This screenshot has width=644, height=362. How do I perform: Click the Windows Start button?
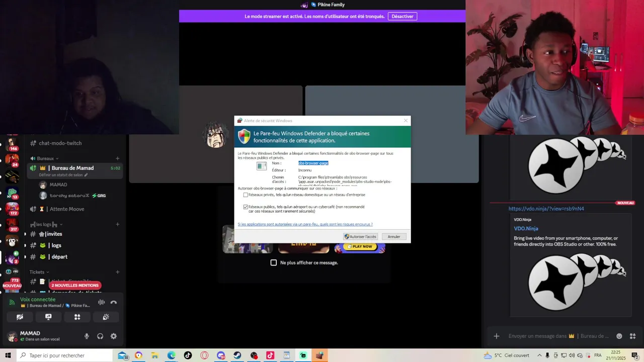(x=8, y=355)
